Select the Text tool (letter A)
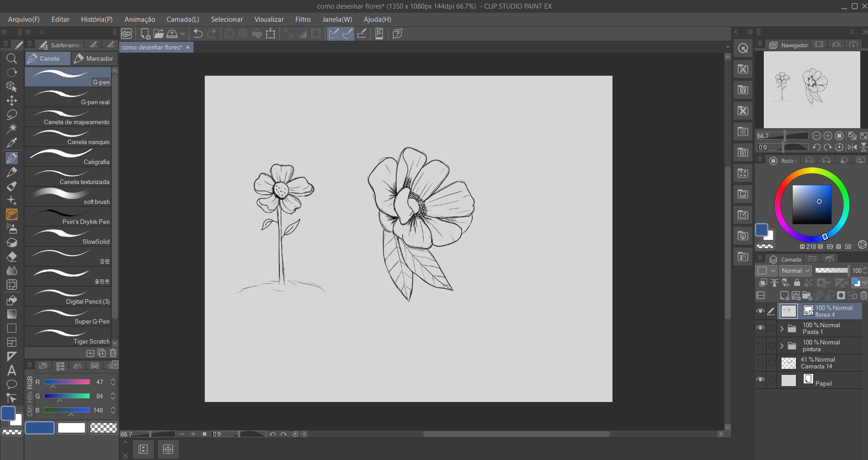The width and height of the screenshot is (868, 460). coord(12,371)
